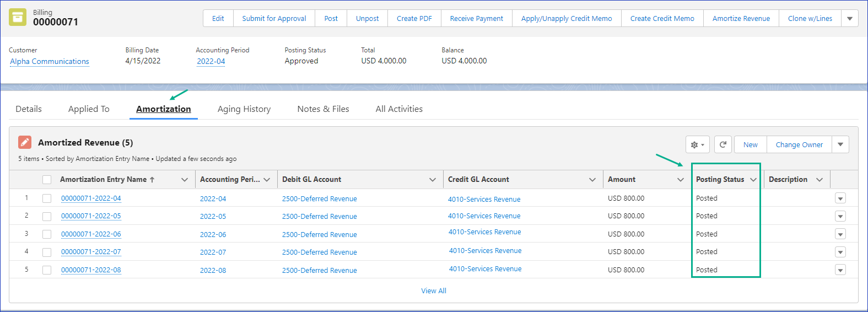Open Accounting Period column menu
This screenshot has height=312, width=868.
point(267,180)
